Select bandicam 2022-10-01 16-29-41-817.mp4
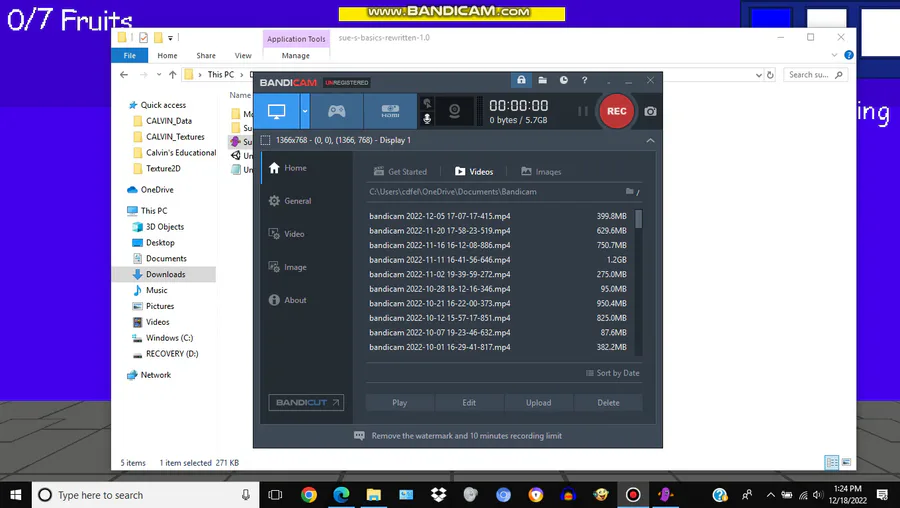This screenshot has width=900, height=508. (498, 347)
